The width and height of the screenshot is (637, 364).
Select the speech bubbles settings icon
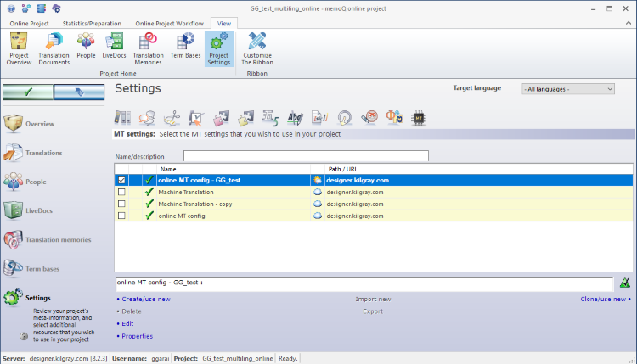click(147, 118)
